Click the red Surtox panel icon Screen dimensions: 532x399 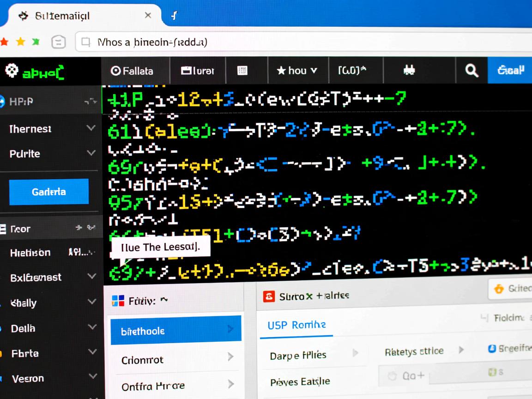(x=269, y=296)
